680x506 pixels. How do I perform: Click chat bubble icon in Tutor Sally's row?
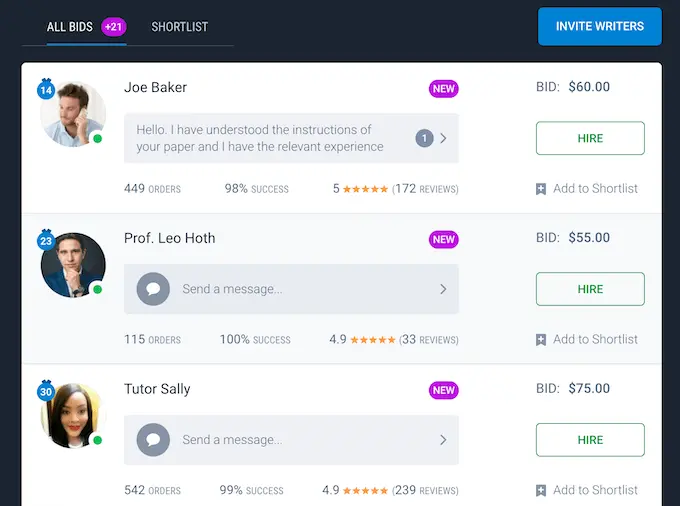point(153,440)
